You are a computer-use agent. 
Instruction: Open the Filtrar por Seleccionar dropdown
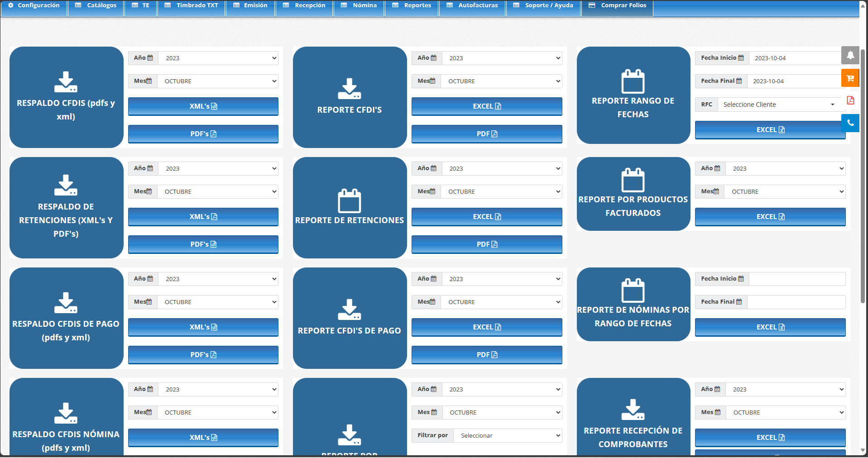click(x=507, y=435)
